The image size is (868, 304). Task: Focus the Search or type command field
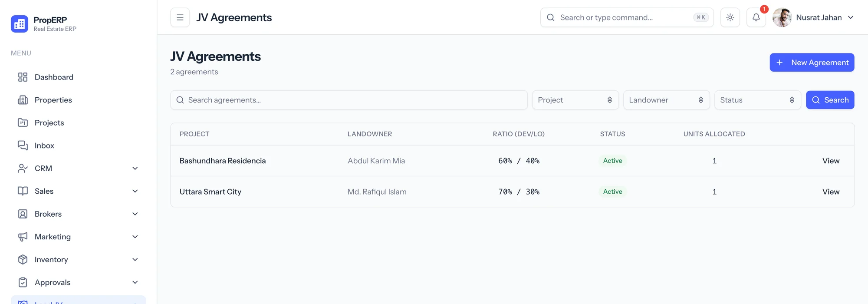627,17
